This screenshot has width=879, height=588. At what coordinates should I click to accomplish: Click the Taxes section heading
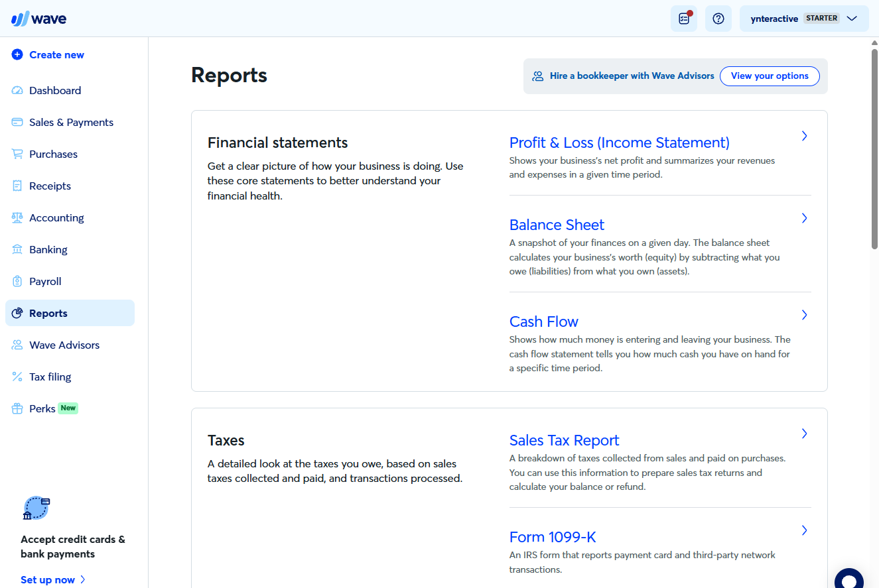click(x=226, y=440)
